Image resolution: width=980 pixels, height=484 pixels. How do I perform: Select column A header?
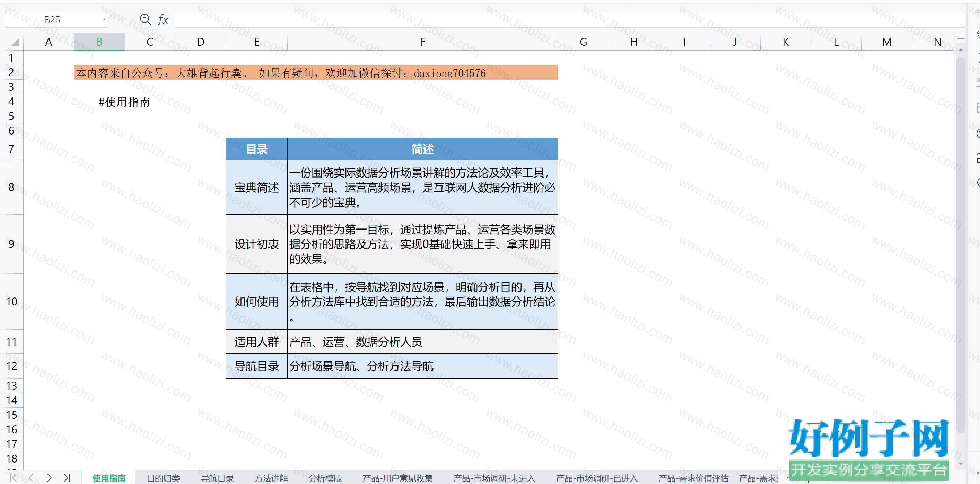48,42
